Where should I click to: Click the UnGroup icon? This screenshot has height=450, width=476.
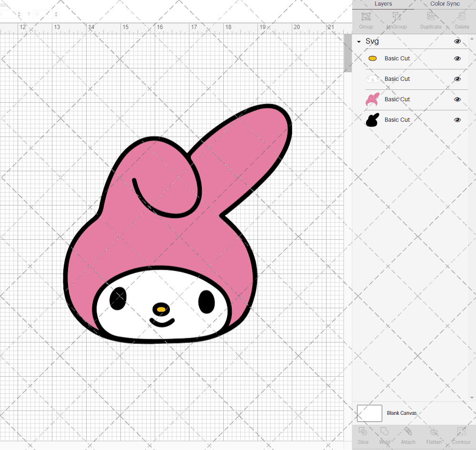click(397, 16)
